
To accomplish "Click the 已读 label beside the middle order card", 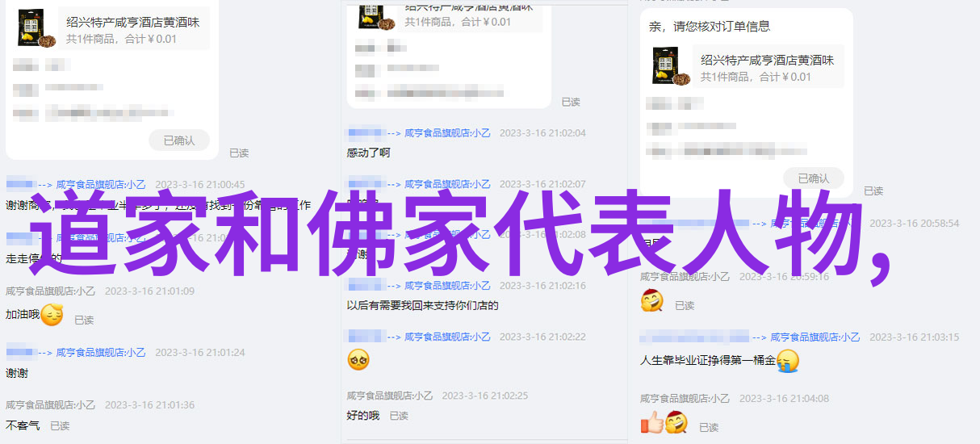I will point(571,102).
